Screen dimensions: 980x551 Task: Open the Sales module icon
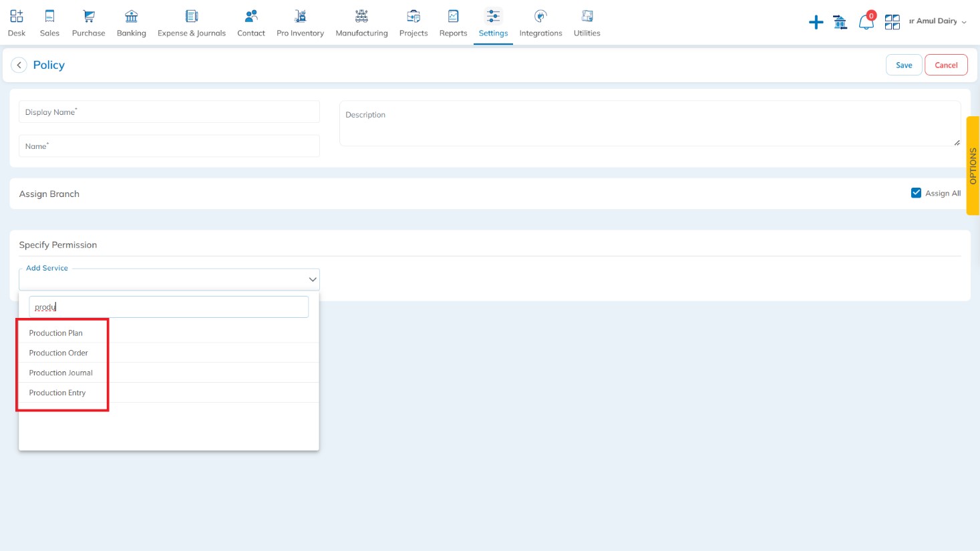click(49, 16)
